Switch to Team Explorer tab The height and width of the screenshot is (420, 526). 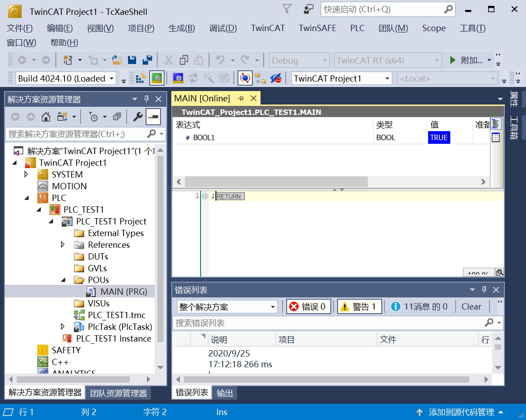point(118,393)
